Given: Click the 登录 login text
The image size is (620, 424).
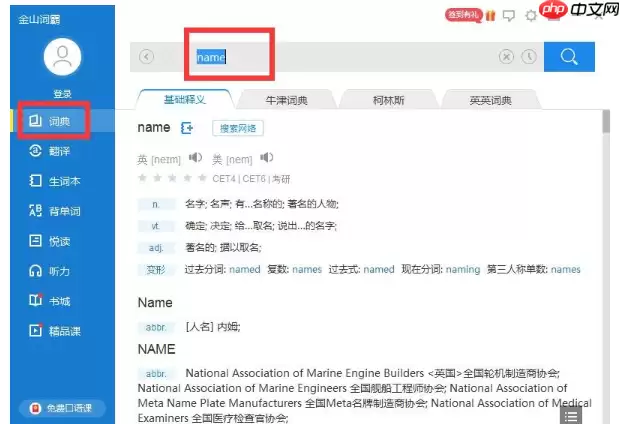Looking at the screenshot, I should point(62,94).
